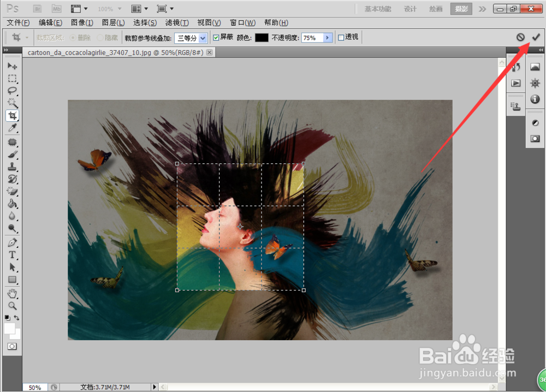Select the Brush tool
Image resolution: width=546 pixels, height=392 pixels.
click(x=12, y=154)
